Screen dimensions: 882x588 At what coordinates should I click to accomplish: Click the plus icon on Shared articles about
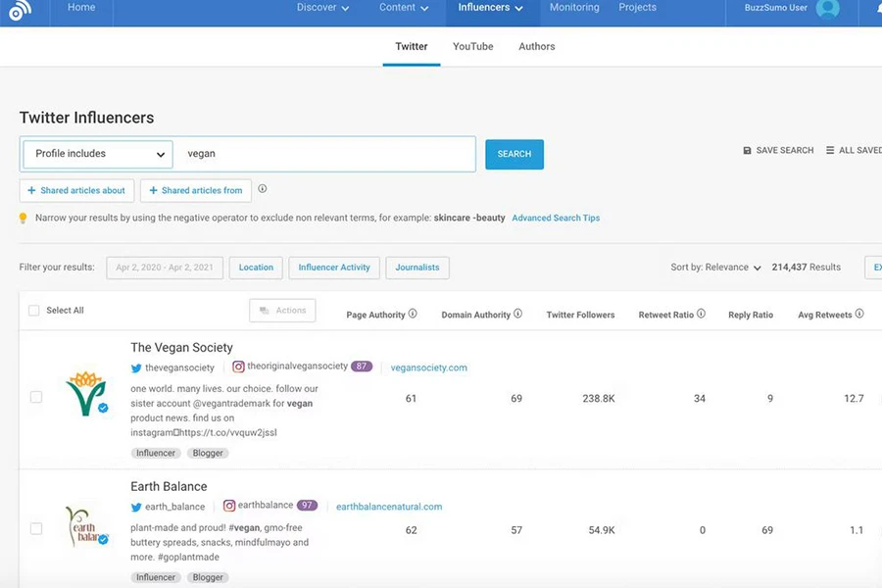point(31,190)
